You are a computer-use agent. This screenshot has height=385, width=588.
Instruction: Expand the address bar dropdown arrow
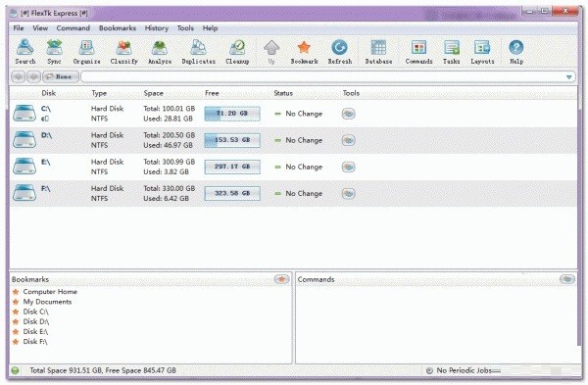[568, 77]
